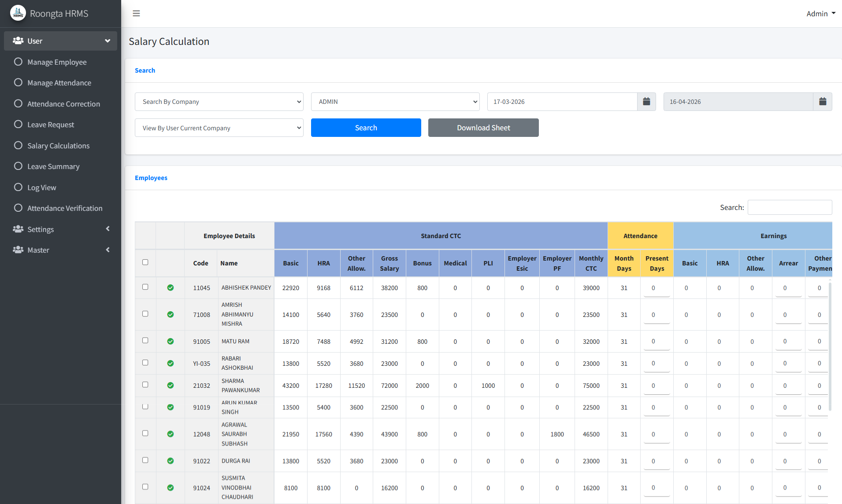Screen dimensions: 842x504
Task: Click the employees table Search field
Action: (x=790, y=207)
